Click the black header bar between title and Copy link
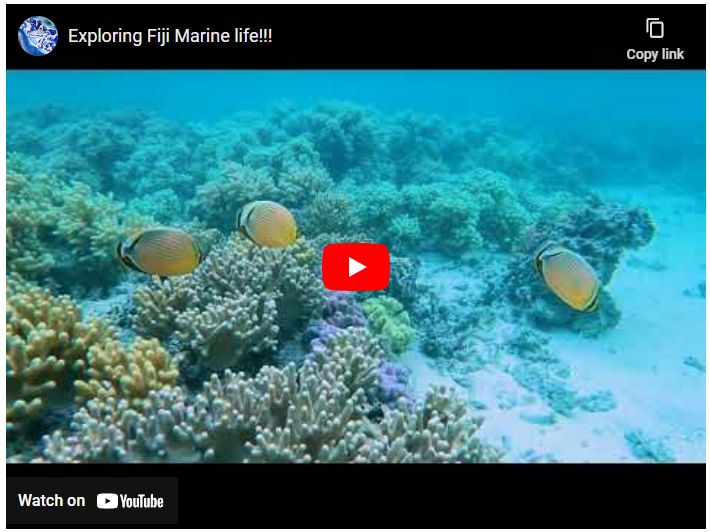710x532 pixels. coord(448,36)
